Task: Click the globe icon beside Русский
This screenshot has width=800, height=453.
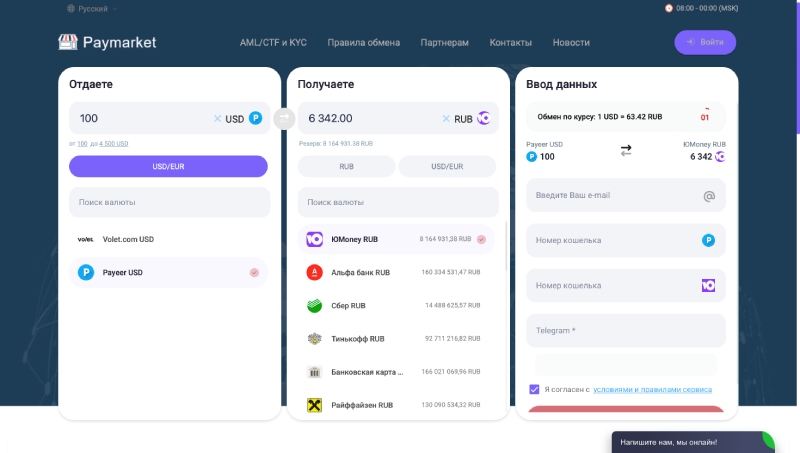Action: (71, 9)
